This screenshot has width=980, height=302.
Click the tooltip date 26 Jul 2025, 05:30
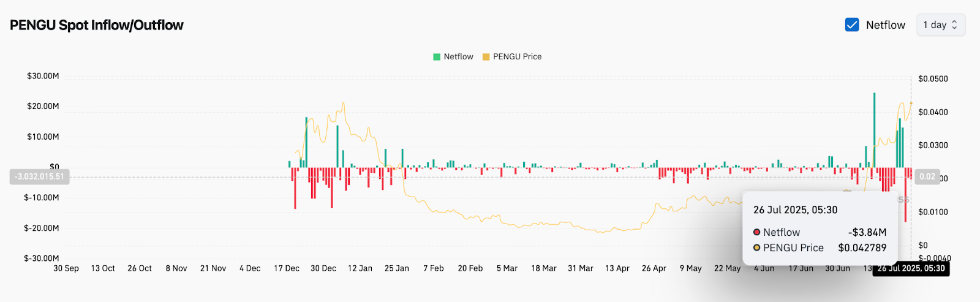coord(795,210)
